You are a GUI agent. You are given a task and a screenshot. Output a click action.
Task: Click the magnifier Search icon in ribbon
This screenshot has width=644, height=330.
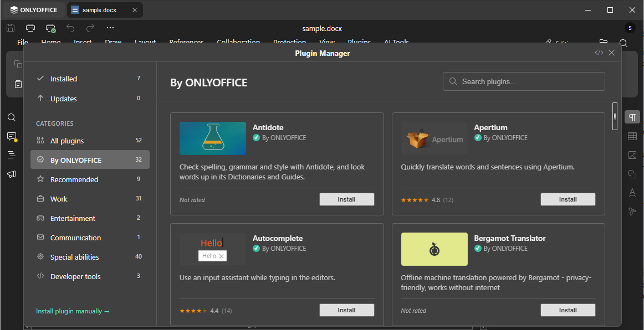pyautogui.click(x=623, y=43)
